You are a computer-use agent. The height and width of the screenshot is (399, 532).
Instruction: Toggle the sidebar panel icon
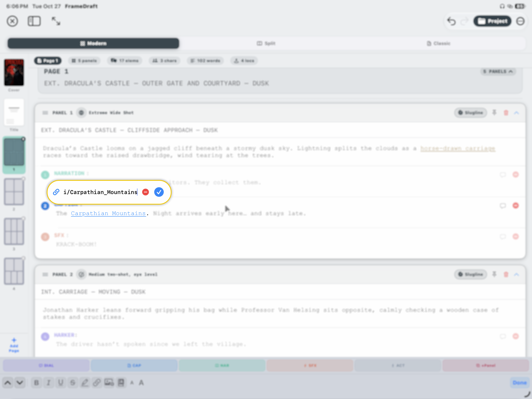(x=34, y=21)
